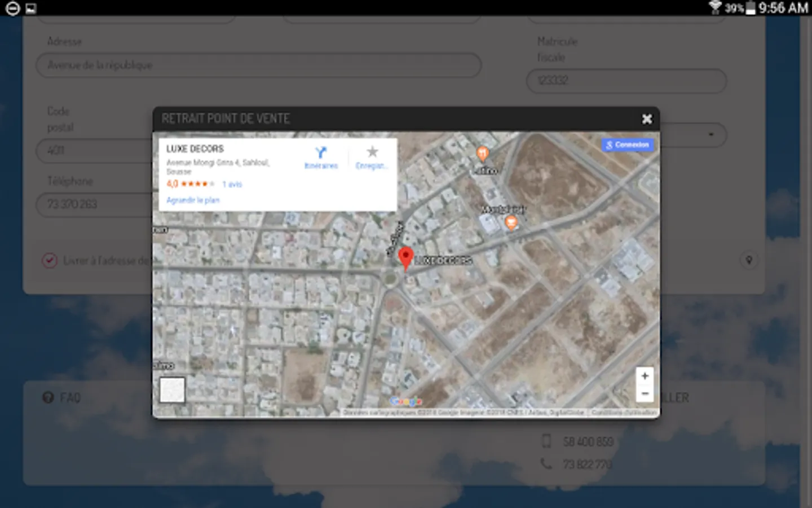
Task: Open Itinéraires directions for Luxe Decors
Action: 321,157
